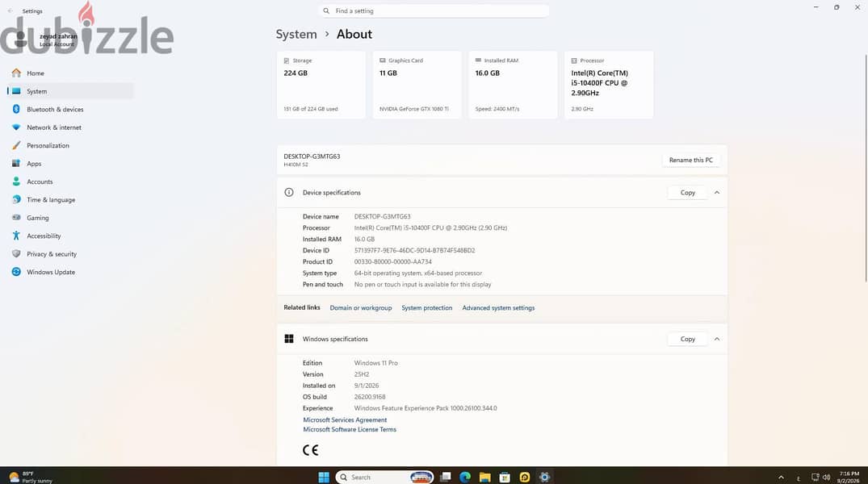Click the Settings window vertical scrollbar

866,168
